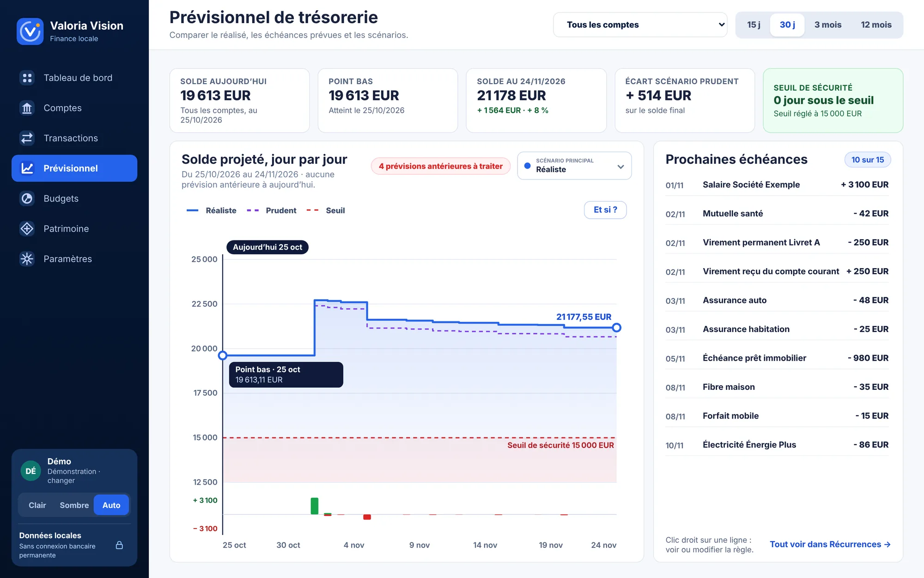Click the Démonstration changer profile text
The height and width of the screenshot is (578, 924).
[74, 476]
